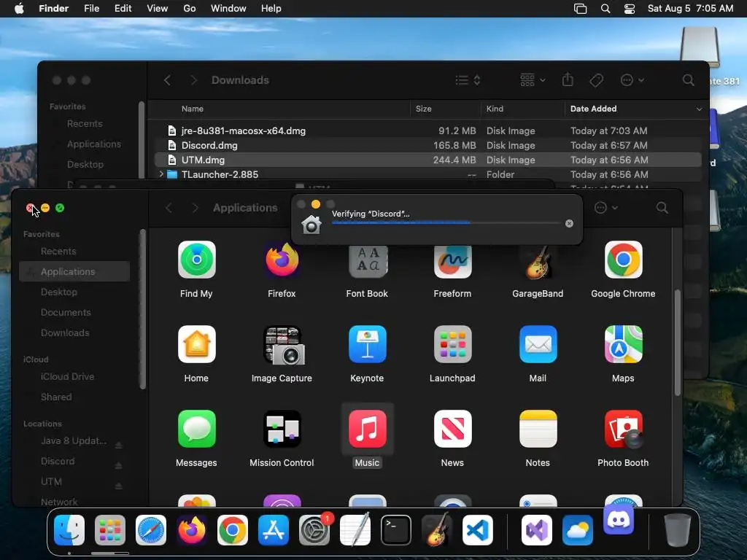Cancel the Discord verification progress

pos(569,223)
